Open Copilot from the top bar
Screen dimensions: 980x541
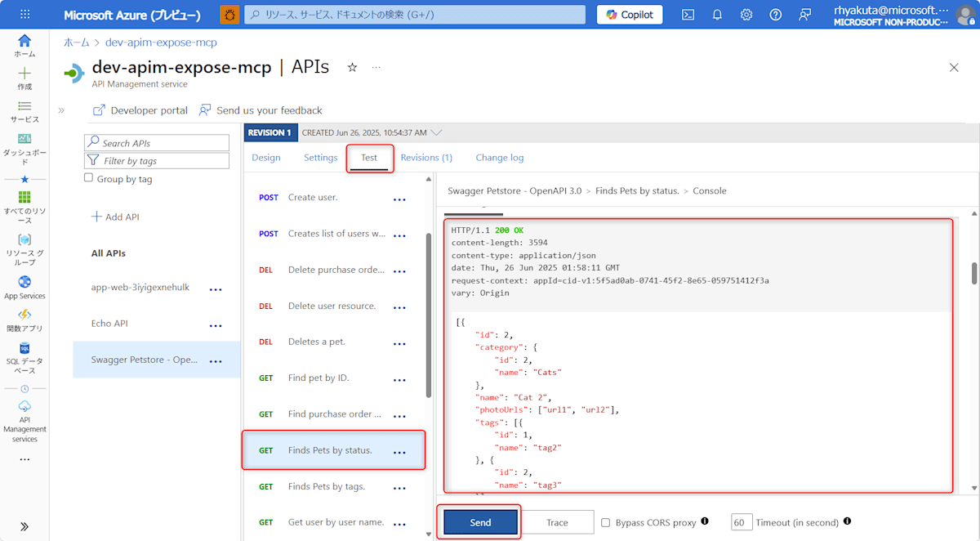630,15
